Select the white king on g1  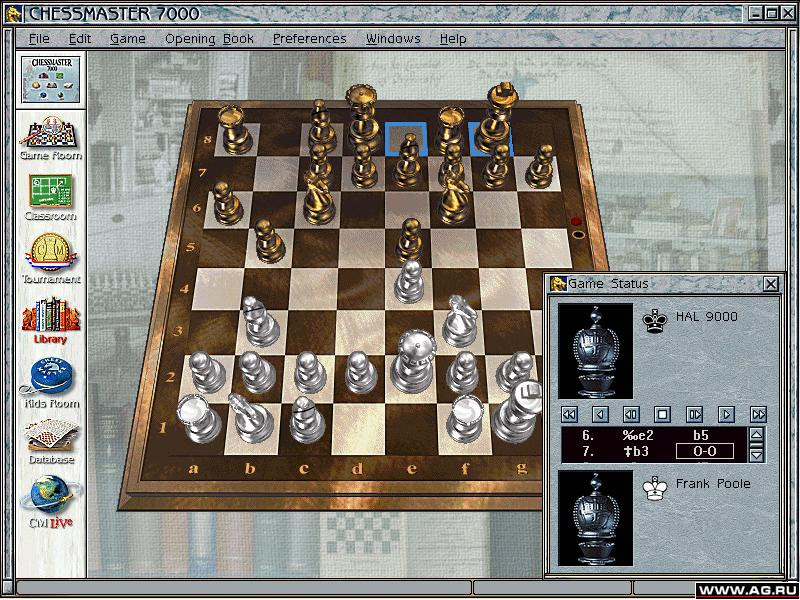pyautogui.click(x=518, y=411)
